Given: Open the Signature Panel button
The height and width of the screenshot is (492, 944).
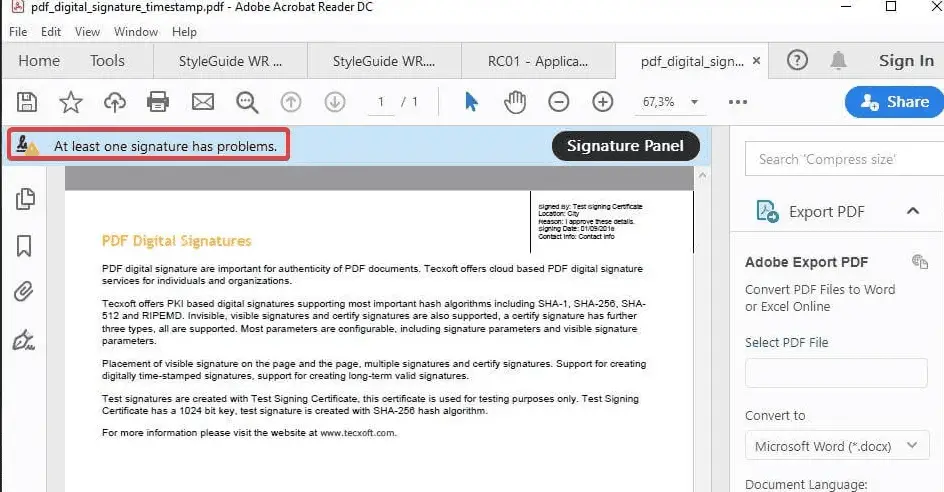Looking at the screenshot, I should (x=625, y=146).
